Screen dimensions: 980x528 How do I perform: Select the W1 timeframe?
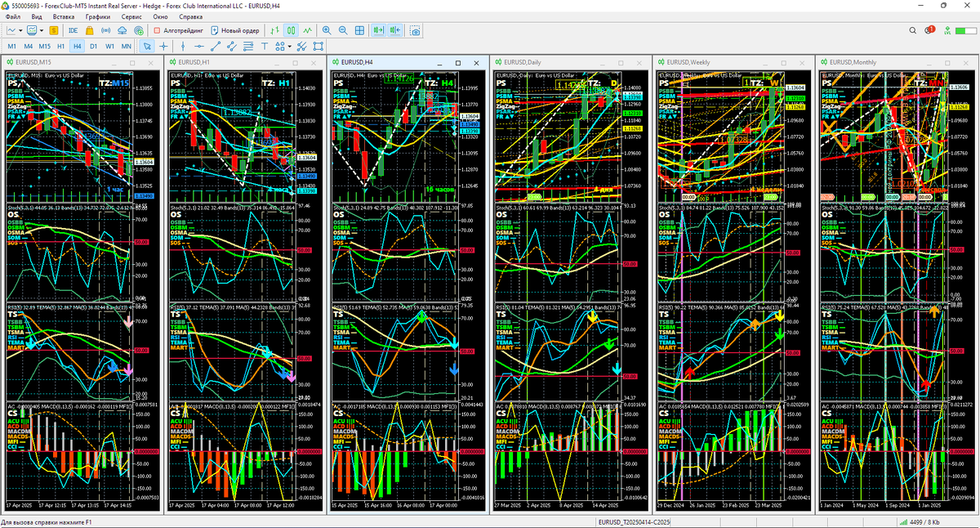[110, 47]
